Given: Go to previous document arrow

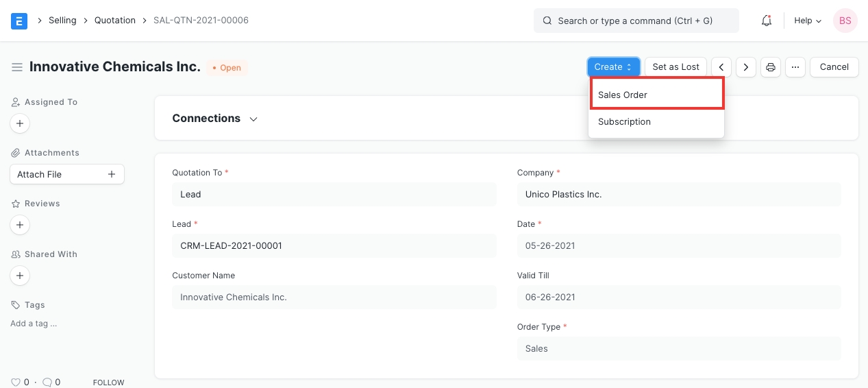Looking at the screenshot, I should click(721, 67).
